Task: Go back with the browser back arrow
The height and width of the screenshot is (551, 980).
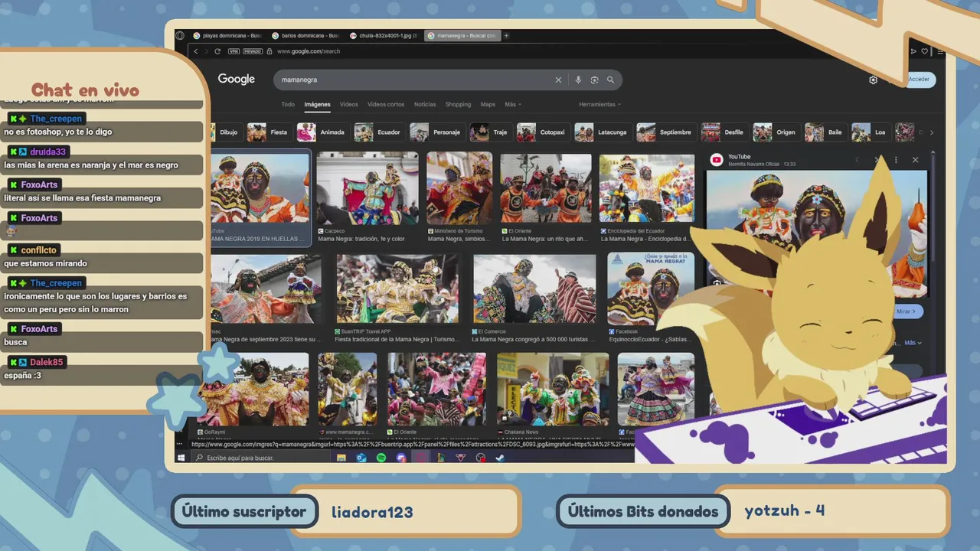Action: click(x=196, y=51)
